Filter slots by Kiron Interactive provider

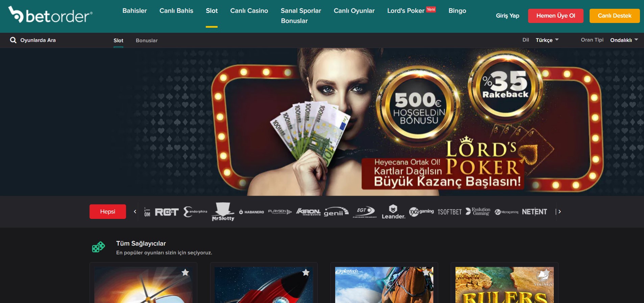308,212
